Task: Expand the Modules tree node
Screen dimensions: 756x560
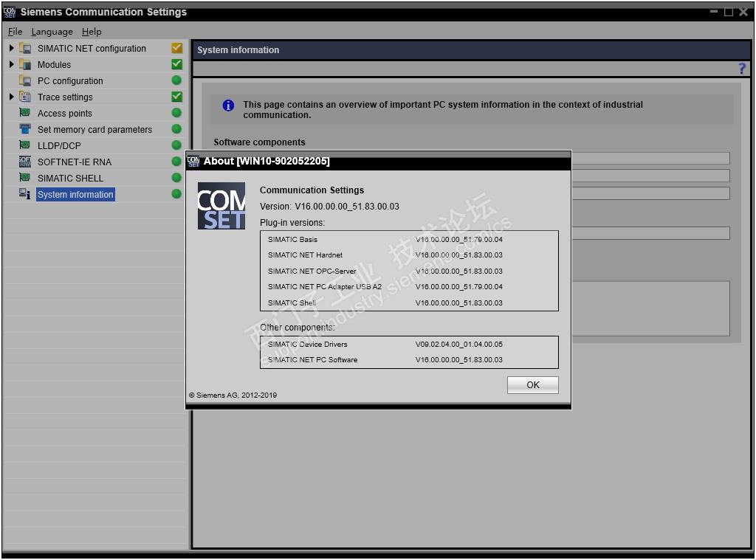Action: [x=12, y=65]
